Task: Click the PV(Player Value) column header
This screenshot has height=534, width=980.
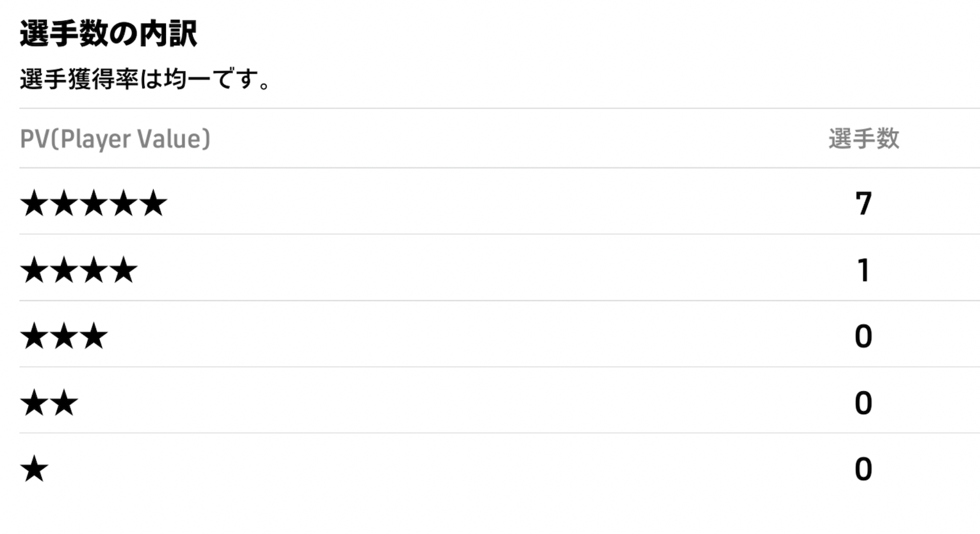Action: tap(115, 139)
